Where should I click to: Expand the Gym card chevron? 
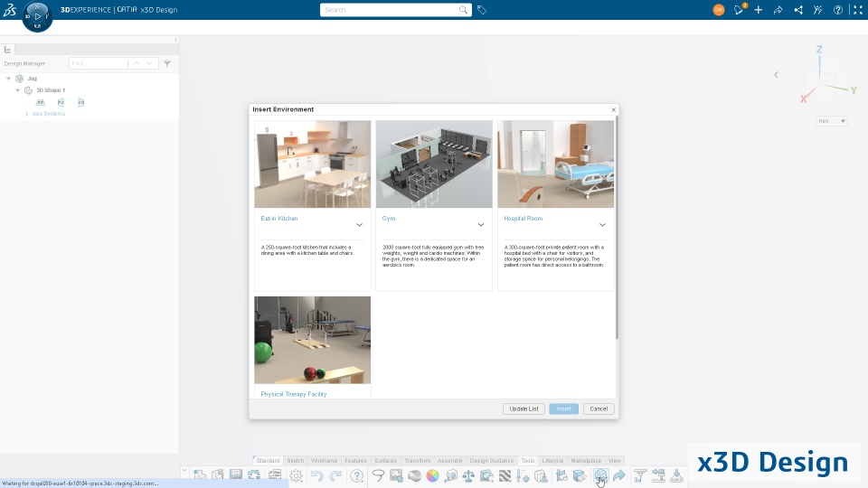tap(480, 225)
